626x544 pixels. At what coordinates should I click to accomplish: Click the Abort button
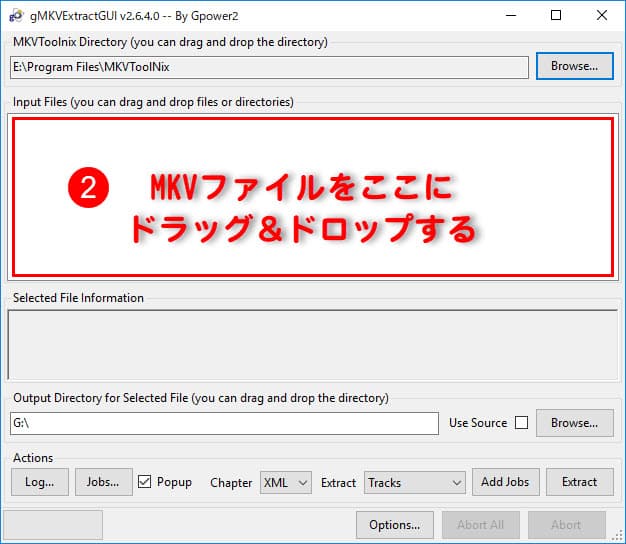coord(566,525)
